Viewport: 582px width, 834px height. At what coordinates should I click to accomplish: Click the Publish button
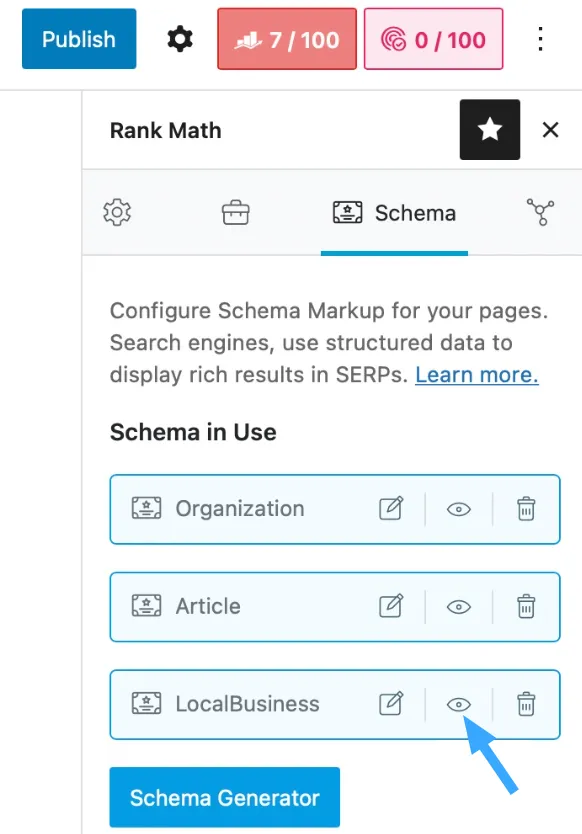(x=79, y=39)
